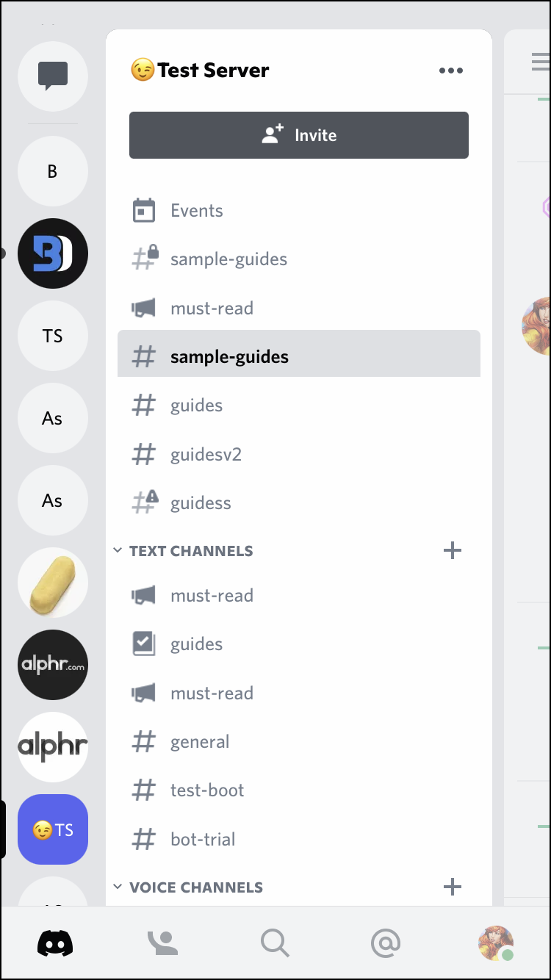This screenshot has width=551, height=980.
Task: Open the three-dots server options menu
Action: click(450, 71)
